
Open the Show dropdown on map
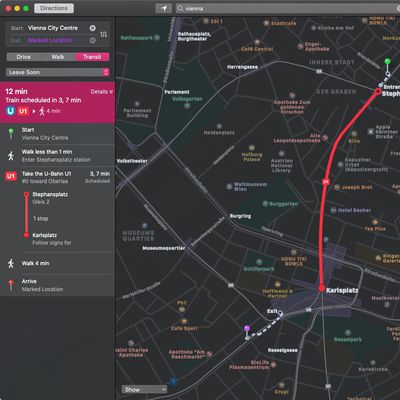[144, 389]
